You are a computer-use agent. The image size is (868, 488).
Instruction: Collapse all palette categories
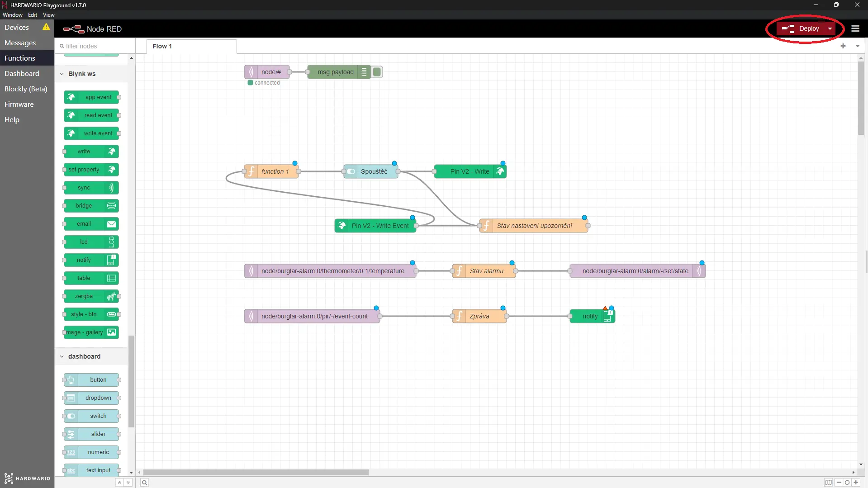119,483
